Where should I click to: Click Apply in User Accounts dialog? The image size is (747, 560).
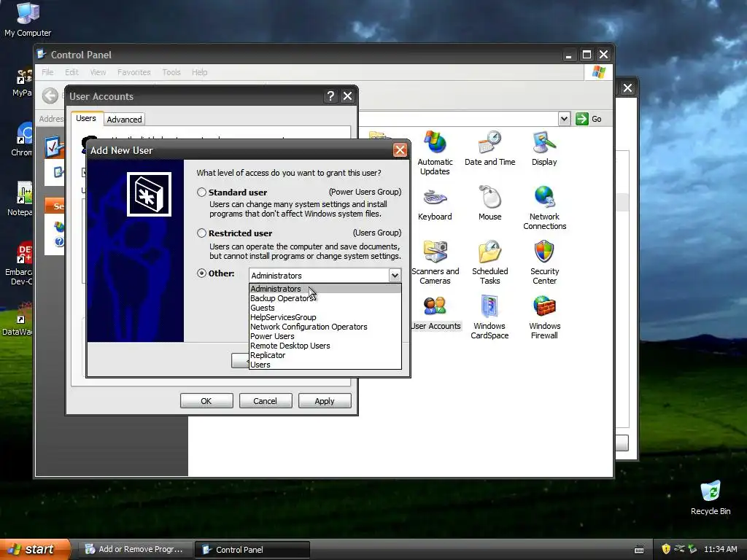325,401
